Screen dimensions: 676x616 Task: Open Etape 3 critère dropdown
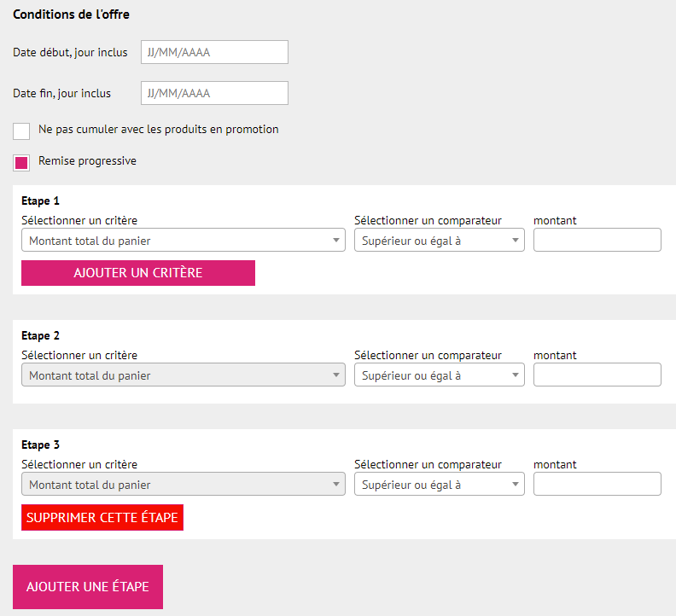point(183,485)
